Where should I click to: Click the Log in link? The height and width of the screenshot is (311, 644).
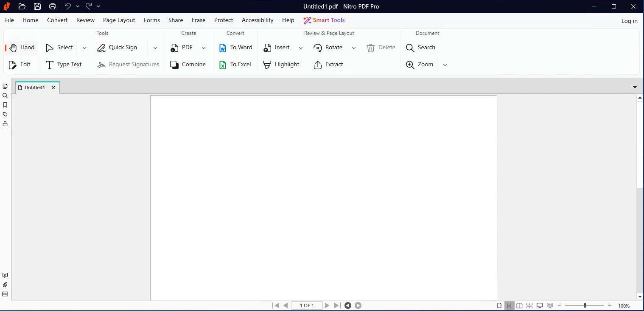pyautogui.click(x=630, y=21)
